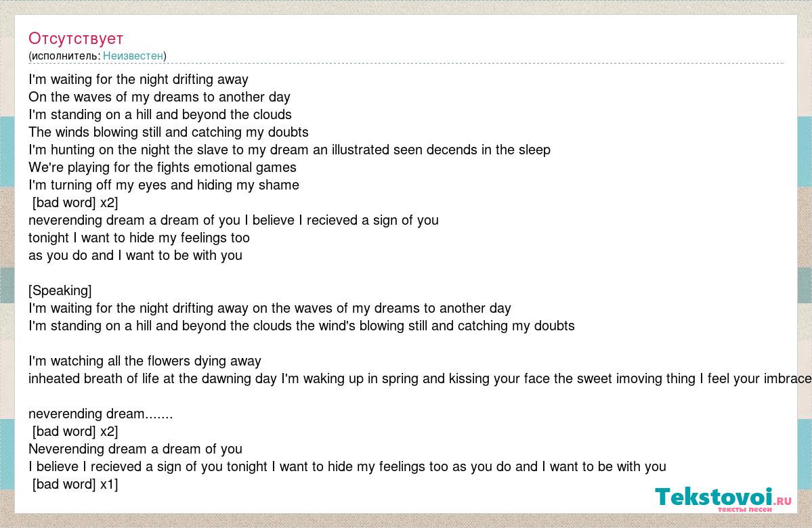Click the "neverending dream......." line

coord(100,414)
